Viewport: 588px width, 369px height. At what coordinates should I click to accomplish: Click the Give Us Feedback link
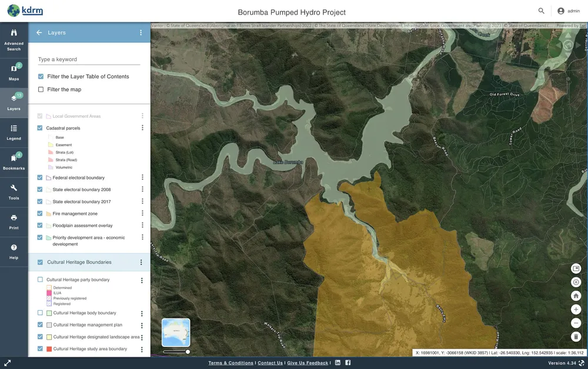pos(308,363)
